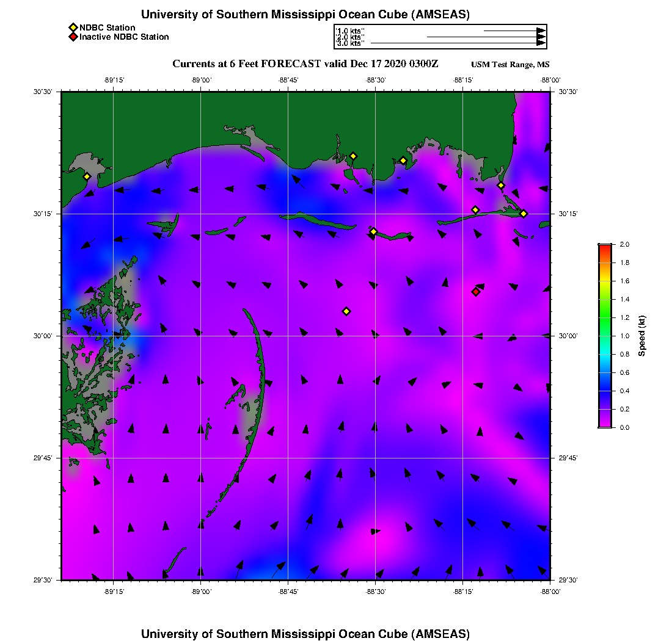Click the red diamond in the legend beside 'Inactive NDBC Station'

pyautogui.click(x=73, y=37)
